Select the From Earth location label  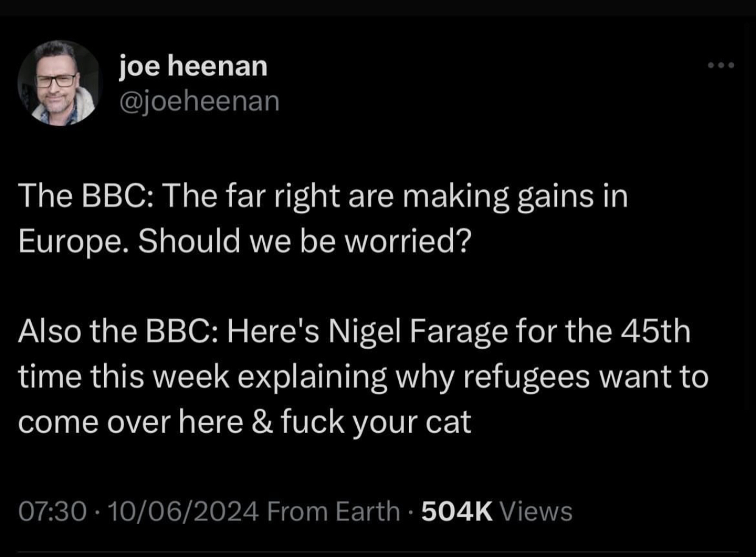[x=333, y=511]
